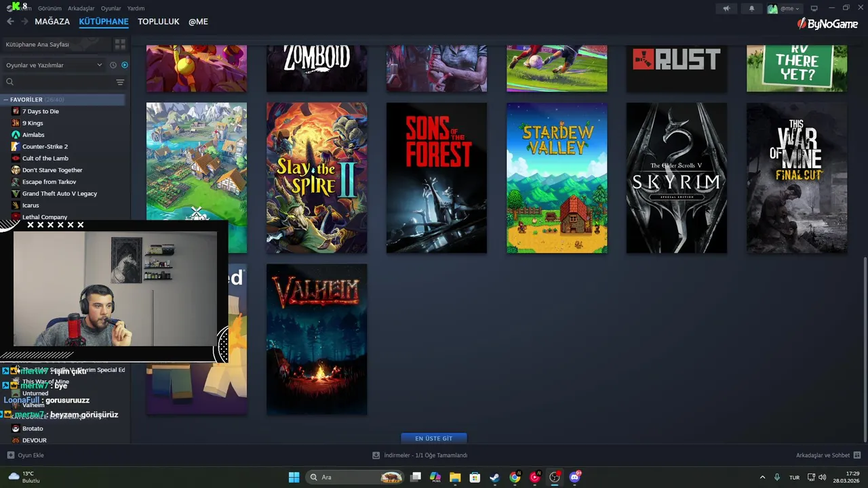
Task: Click Oyun Ekle text button
Action: [x=31, y=455]
